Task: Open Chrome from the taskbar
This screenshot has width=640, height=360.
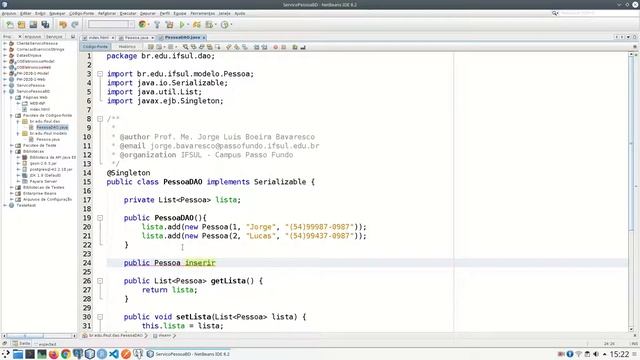Action: click(x=66, y=354)
